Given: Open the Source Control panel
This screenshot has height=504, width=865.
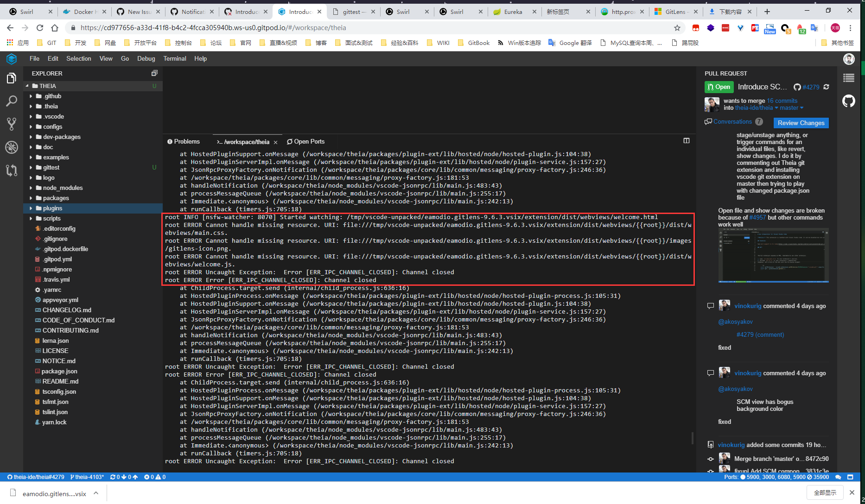Looking at the screenshot, I should point(12,124).
